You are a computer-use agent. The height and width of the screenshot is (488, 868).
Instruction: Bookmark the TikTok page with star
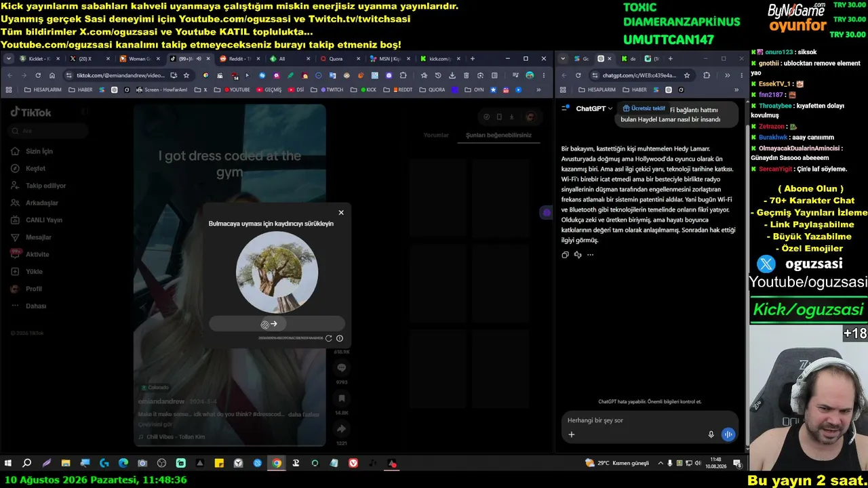coord(186,75)
